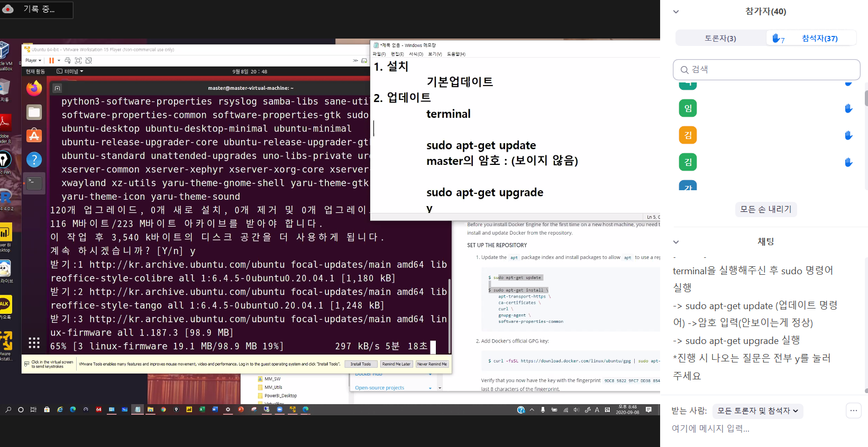Click the new terminal tab icon
The width and height of the screenshot is (868, 447).
pyautogui.click(x=57, y=88)
